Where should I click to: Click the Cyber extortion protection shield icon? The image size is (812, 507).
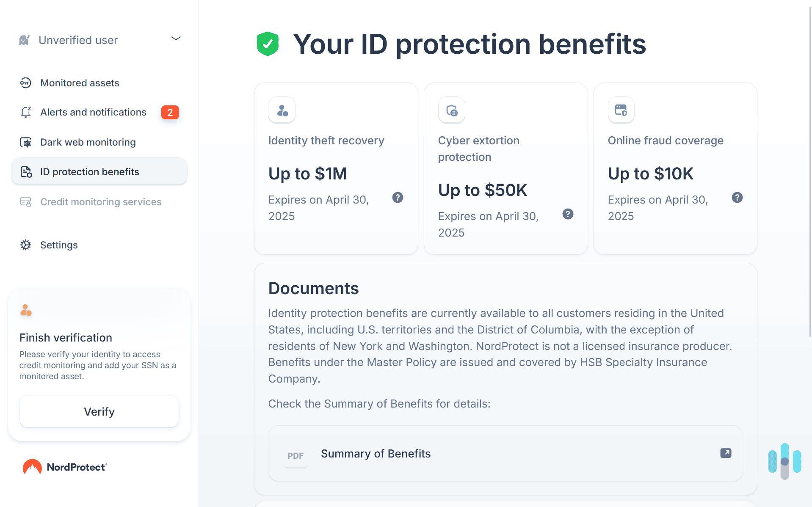pos(451,110)
